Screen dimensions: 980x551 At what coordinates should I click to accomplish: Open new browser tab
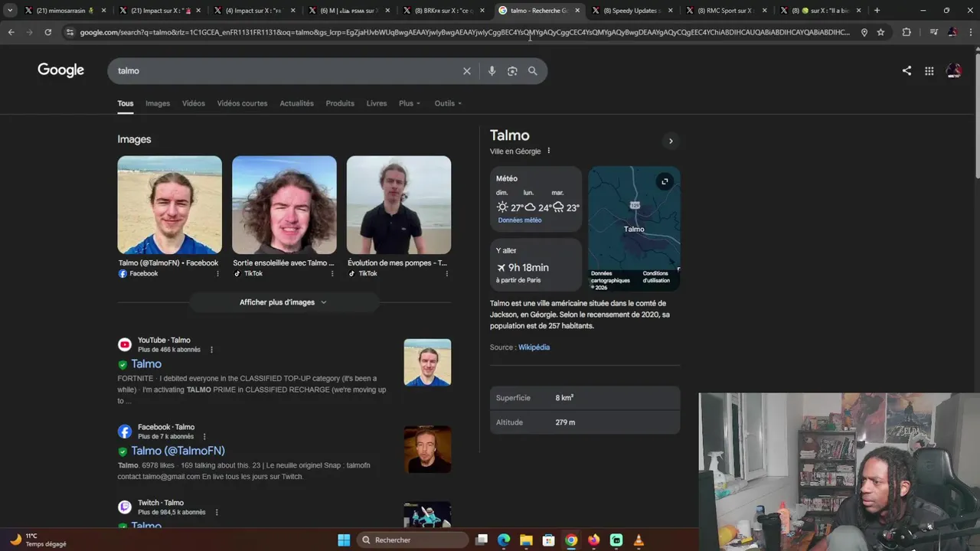(877, 11)
